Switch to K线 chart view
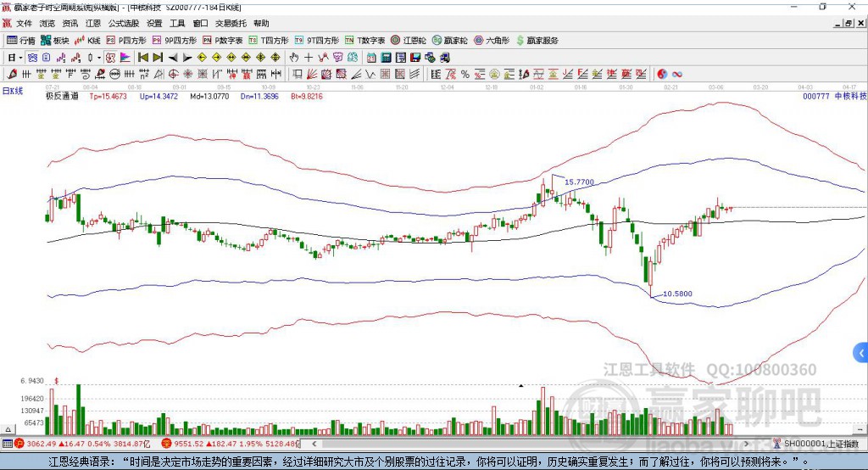 pyautogui.click(x=88, y=41)
